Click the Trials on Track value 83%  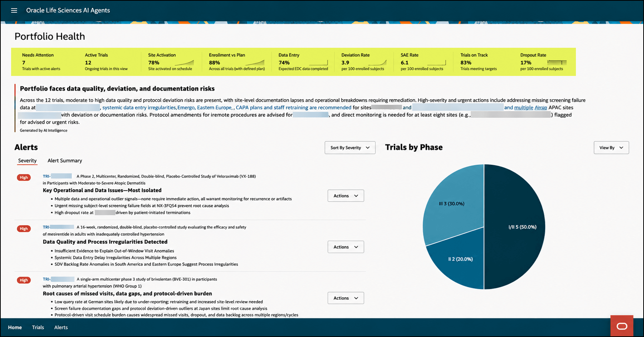[466, 63]
